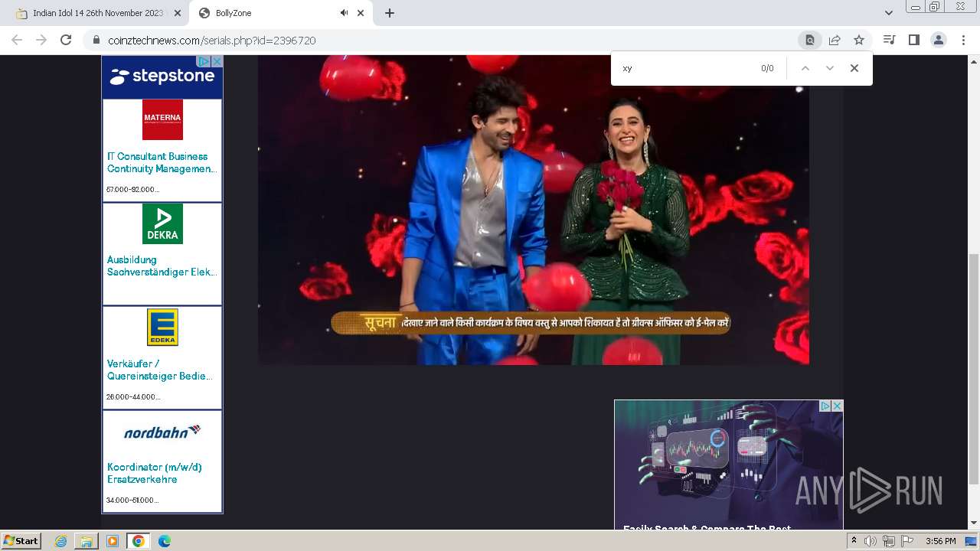Image resolution: width=980 pixels, height=551 pixels.
Task: Open the Chrome profile menu
Action: [938, 40]
